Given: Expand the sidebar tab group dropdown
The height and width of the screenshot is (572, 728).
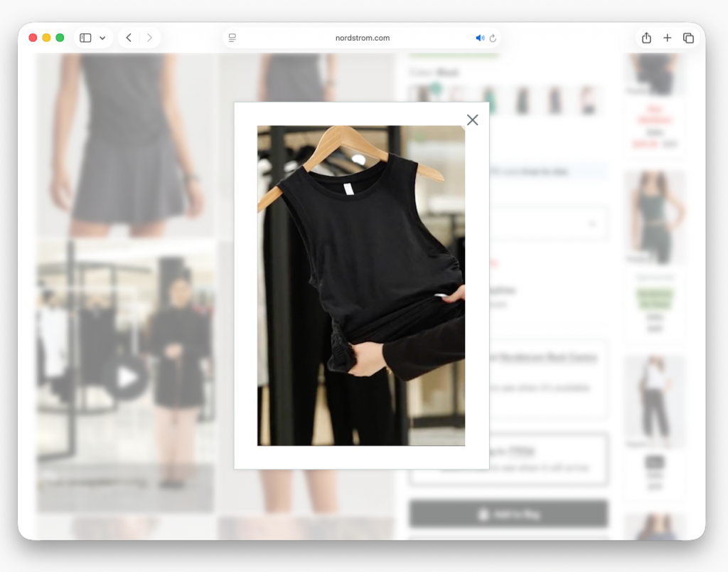Looking at the screenshot, I should (x=102, y=38).
